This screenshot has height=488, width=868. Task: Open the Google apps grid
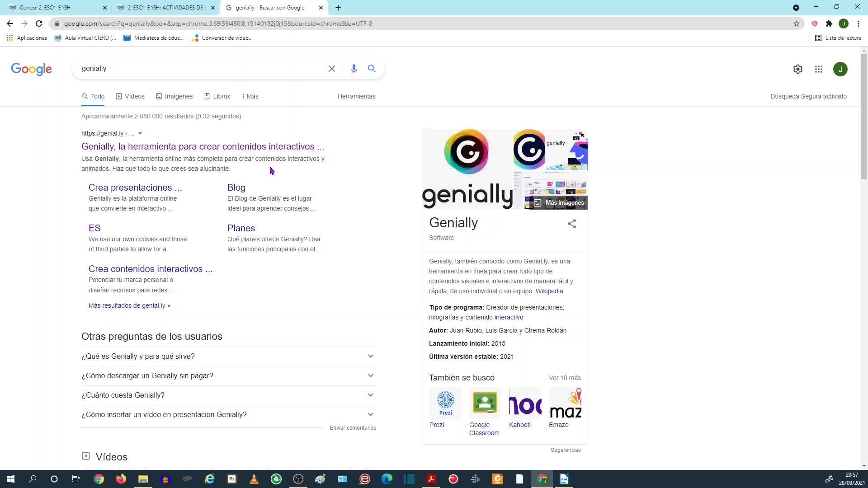point(818,69)
